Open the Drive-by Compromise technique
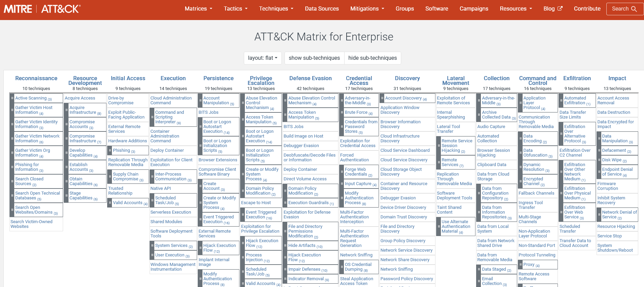The image size is (644, 287). pos(121,101)
